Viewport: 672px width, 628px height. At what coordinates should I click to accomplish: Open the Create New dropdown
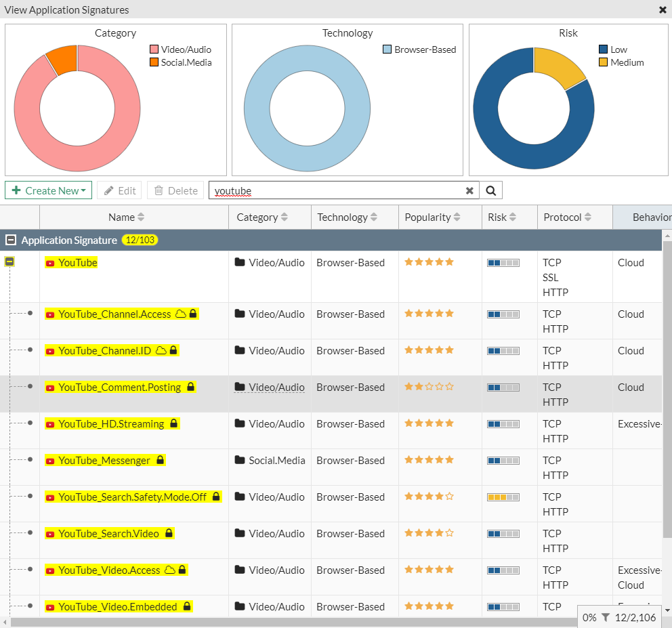click(x=48, y=190)
